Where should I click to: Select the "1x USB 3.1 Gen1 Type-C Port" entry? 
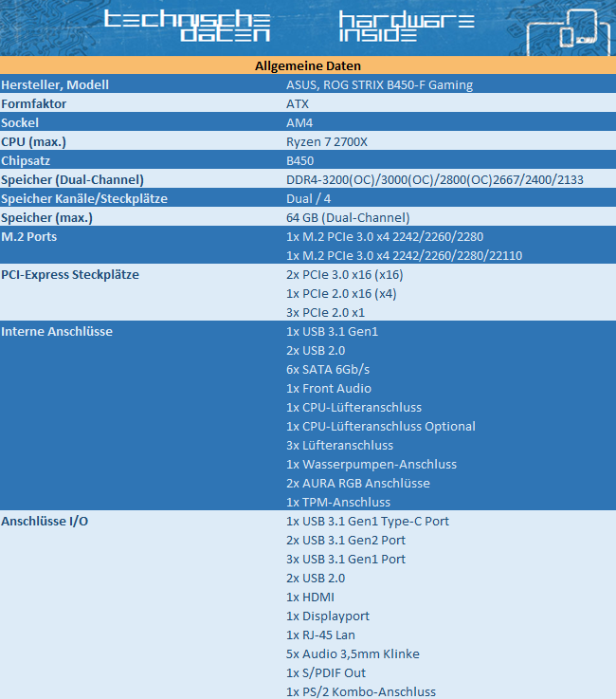click(367, 521)
